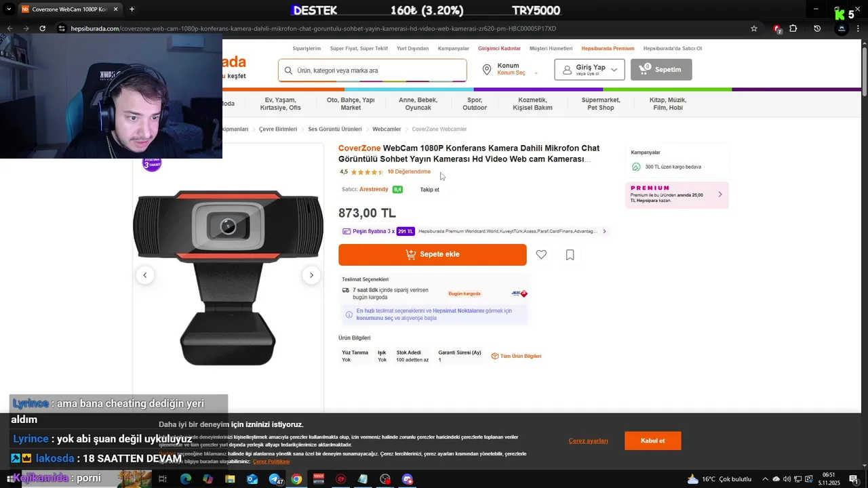Open Süpermarket, Pet Shop category

point(601,104)
